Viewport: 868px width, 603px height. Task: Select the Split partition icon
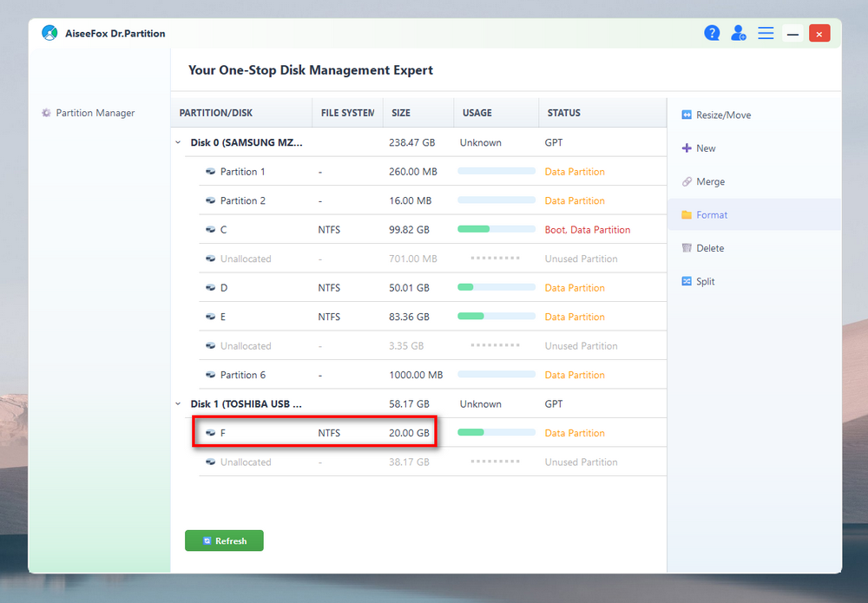coord(687,281)
